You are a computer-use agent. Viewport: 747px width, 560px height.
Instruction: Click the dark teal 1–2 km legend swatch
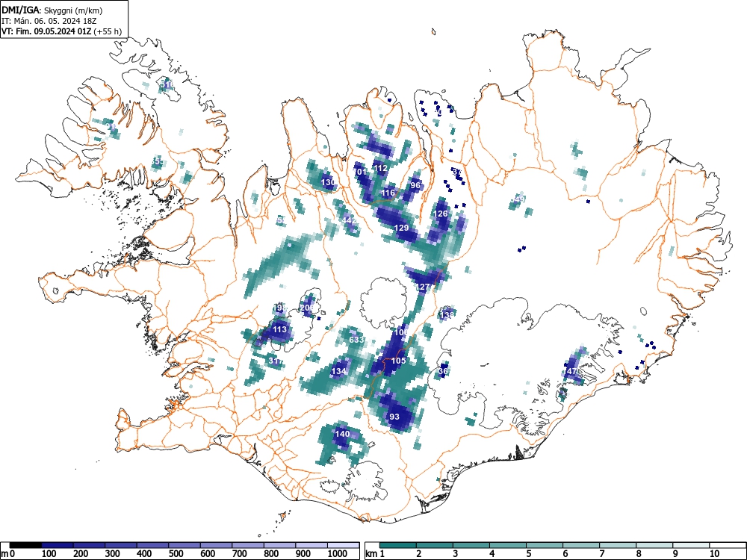point(398,545)
